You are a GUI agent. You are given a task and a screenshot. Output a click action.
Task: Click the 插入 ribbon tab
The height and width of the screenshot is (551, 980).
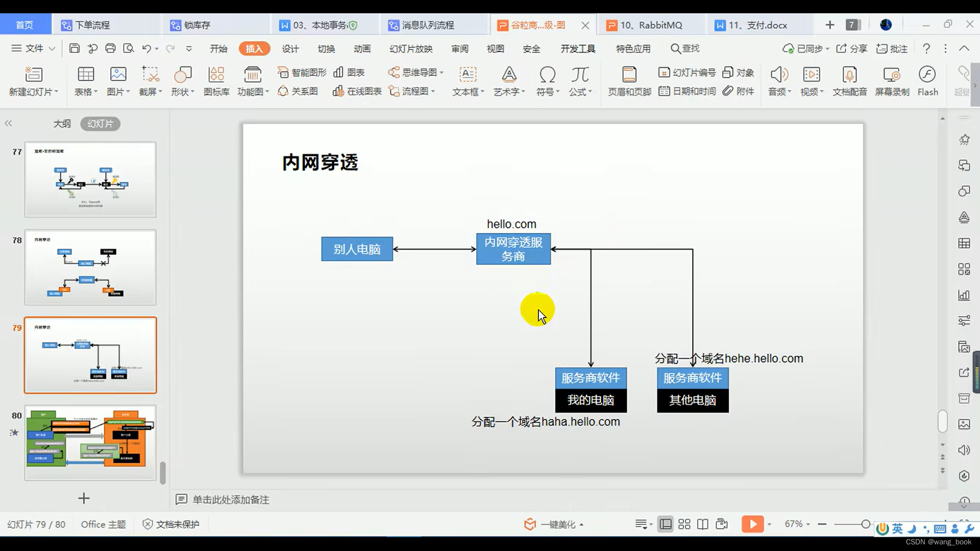254,48
